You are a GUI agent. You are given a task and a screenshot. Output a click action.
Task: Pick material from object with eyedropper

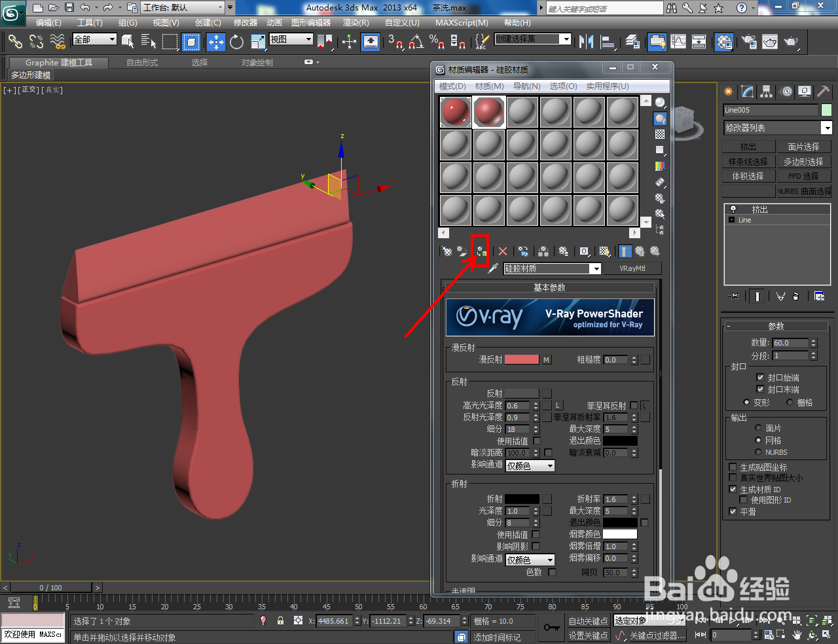pyautogui.click(x=493, y=268)
